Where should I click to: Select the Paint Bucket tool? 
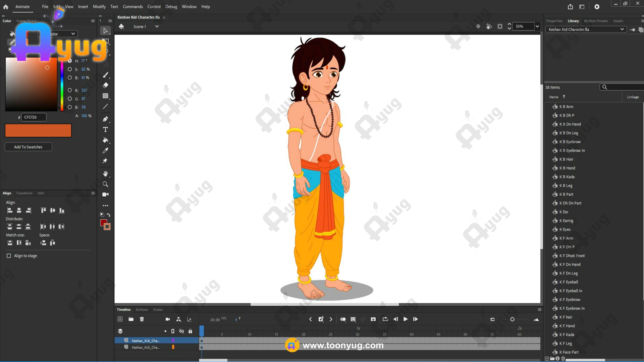(105, 140)
